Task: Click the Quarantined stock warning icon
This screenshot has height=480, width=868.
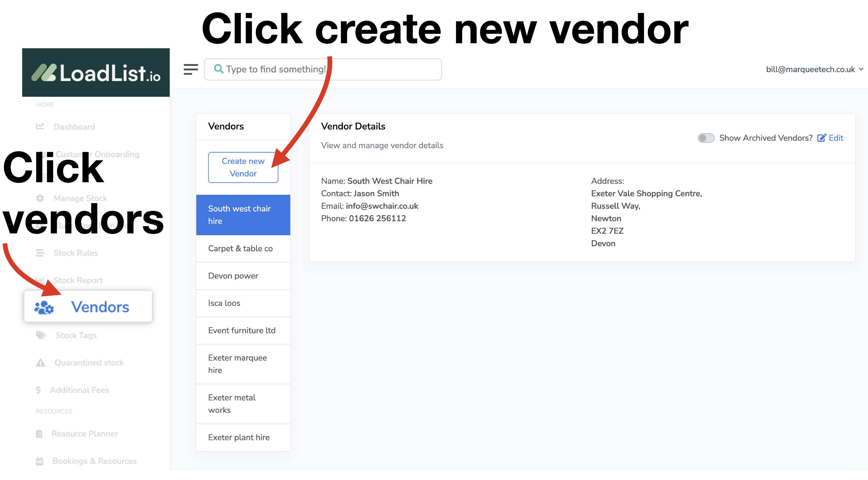Action: click(40, 363)
